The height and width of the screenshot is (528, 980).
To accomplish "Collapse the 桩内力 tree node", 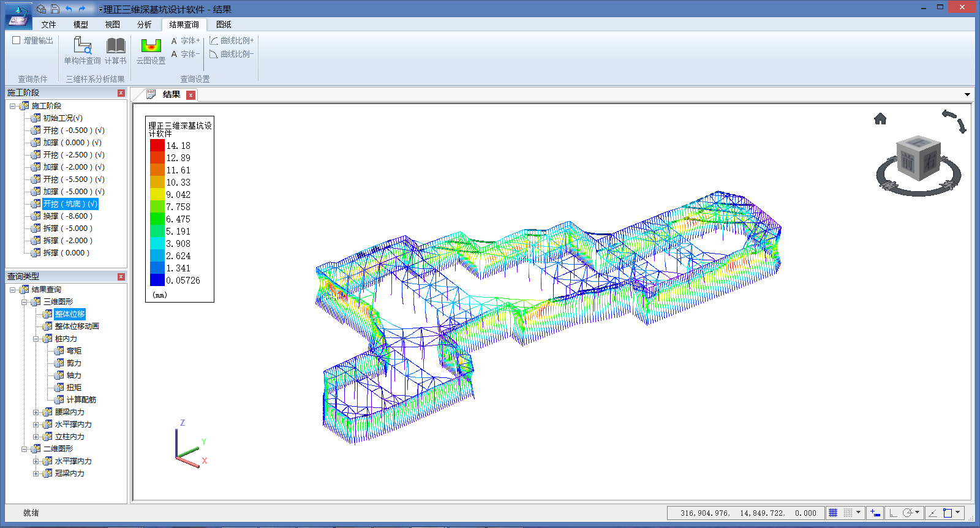I will tap(36, 339).
